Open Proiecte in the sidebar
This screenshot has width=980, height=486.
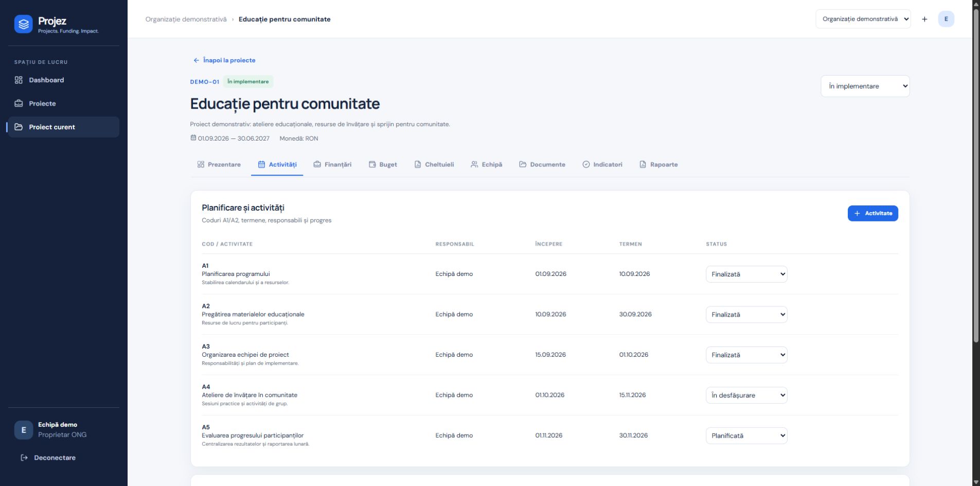[x=64, y=103]
